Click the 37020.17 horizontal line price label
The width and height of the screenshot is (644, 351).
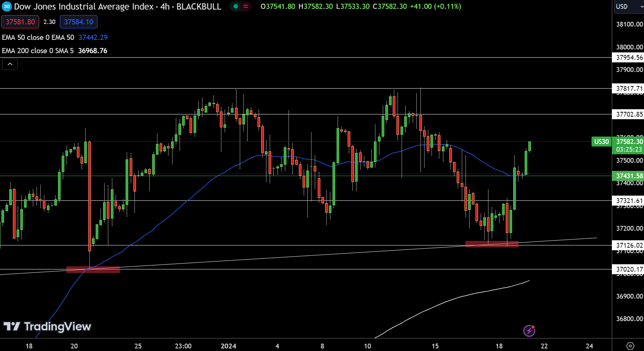628,269
